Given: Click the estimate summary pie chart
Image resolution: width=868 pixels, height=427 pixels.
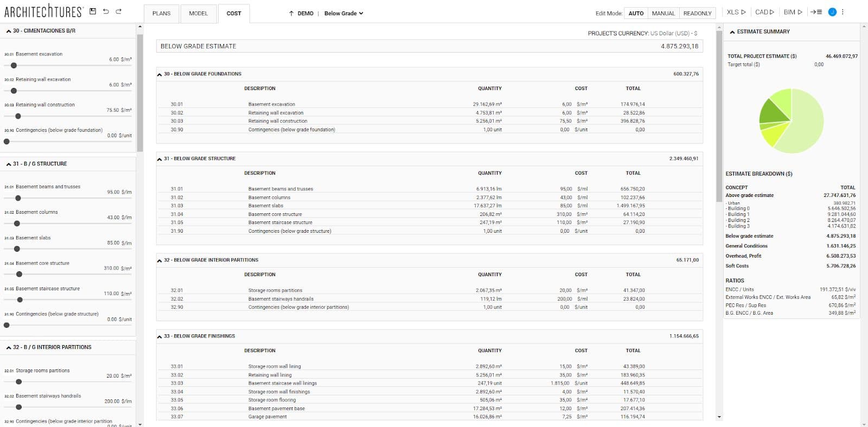Looking at the screenshot, I should pyautogui.click(x=792, y=121).
